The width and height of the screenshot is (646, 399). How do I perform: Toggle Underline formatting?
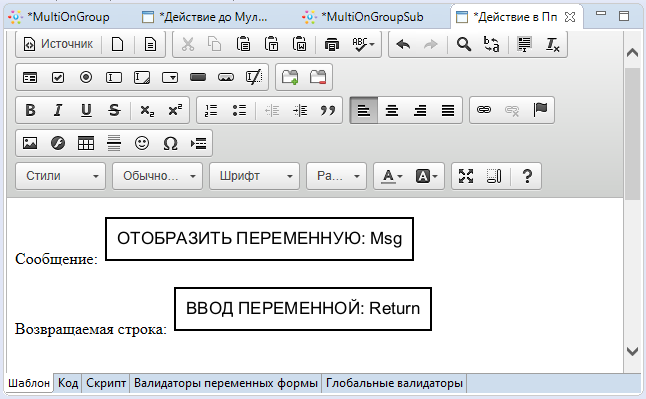[86, 110]
